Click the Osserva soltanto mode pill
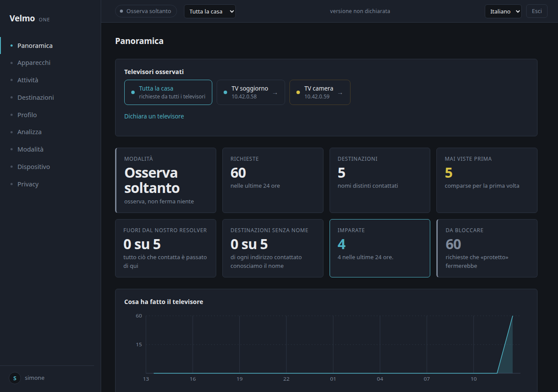The height and width of the screenshot is (392, 558). click(146, 11)
